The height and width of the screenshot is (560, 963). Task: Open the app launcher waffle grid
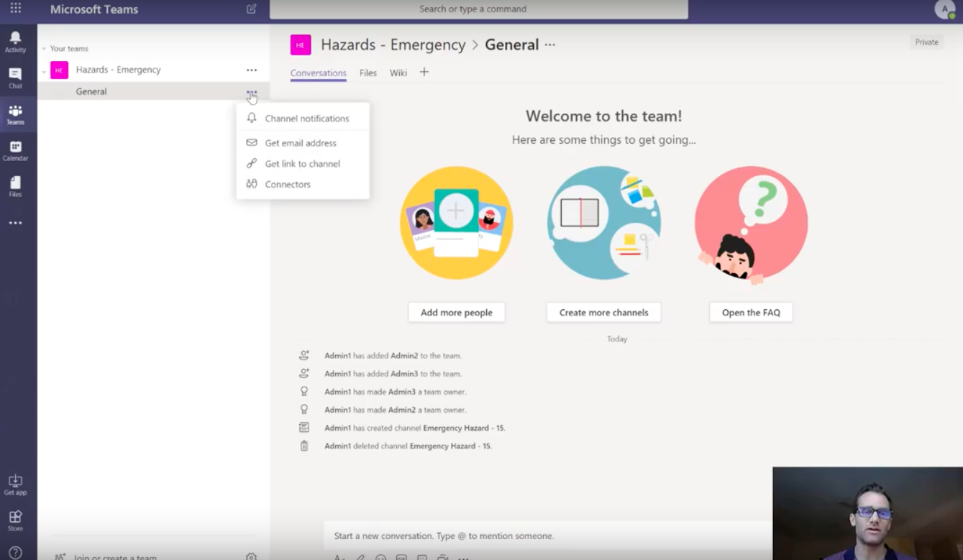15,9
